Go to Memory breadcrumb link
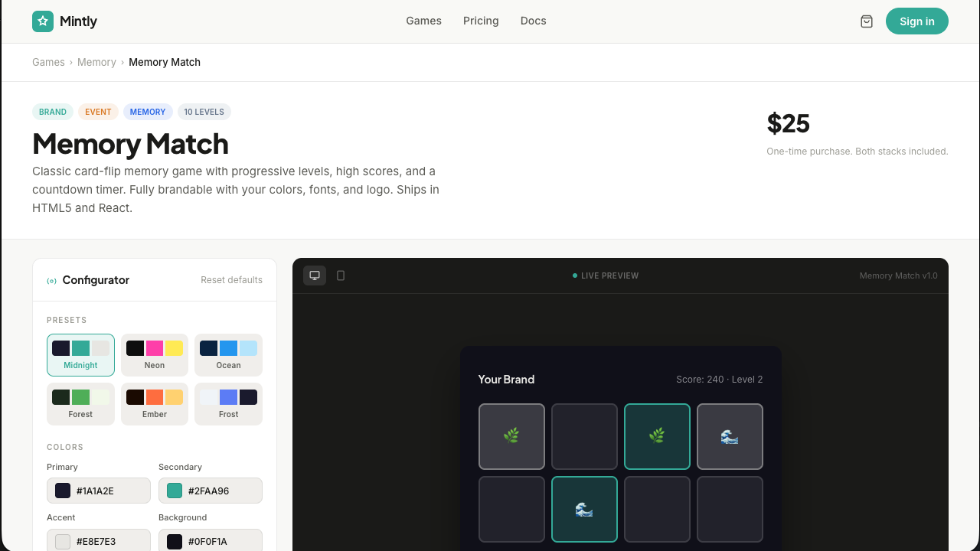 point(96,62)
